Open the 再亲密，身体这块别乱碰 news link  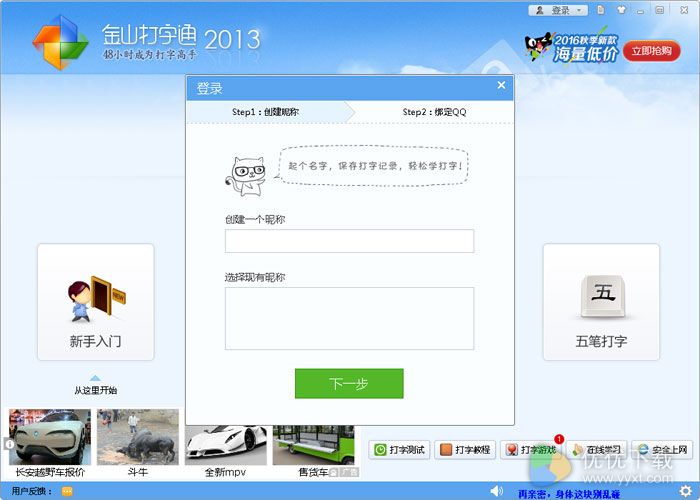coord(569,494)
